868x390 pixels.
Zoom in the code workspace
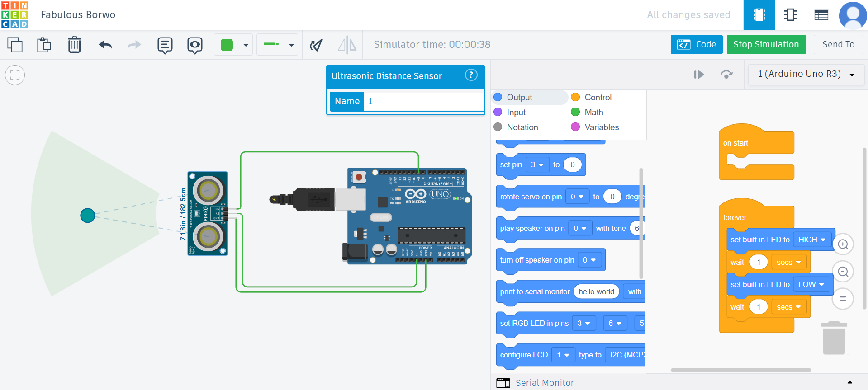(843, 244)
